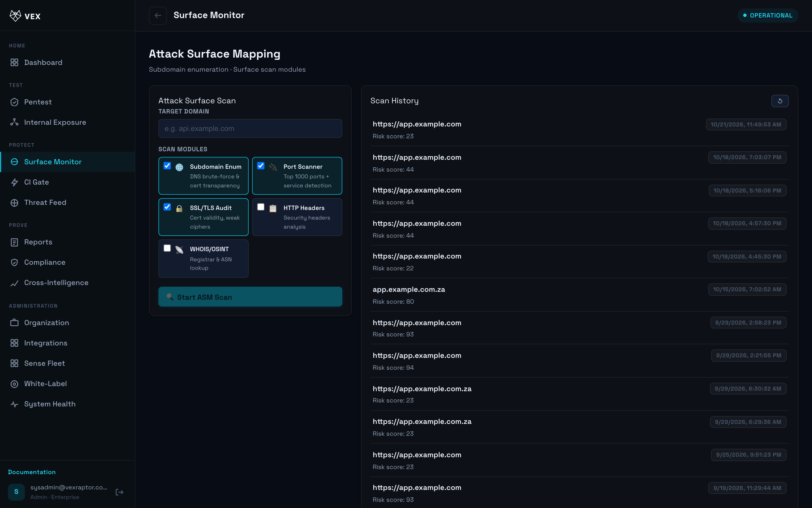812x508 pixels.
Task: Go back using the arrow button
Action: point(158,16)
